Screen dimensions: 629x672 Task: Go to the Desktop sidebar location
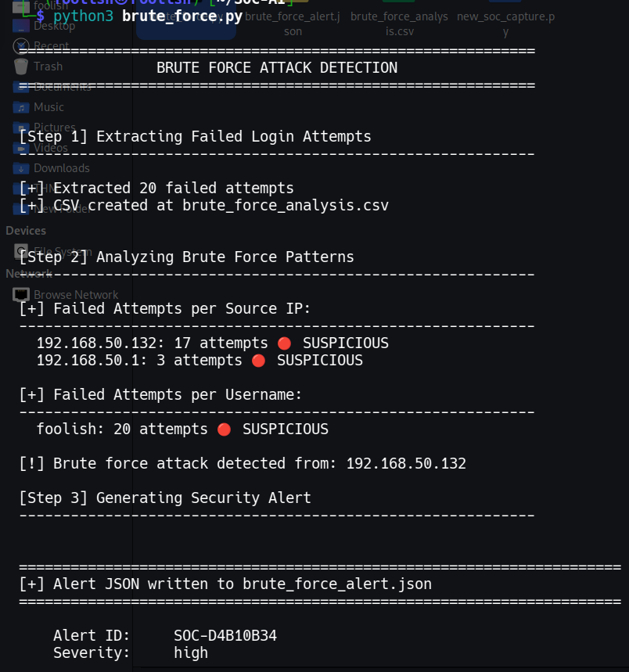pyautogui.click(x=53, y=26)
